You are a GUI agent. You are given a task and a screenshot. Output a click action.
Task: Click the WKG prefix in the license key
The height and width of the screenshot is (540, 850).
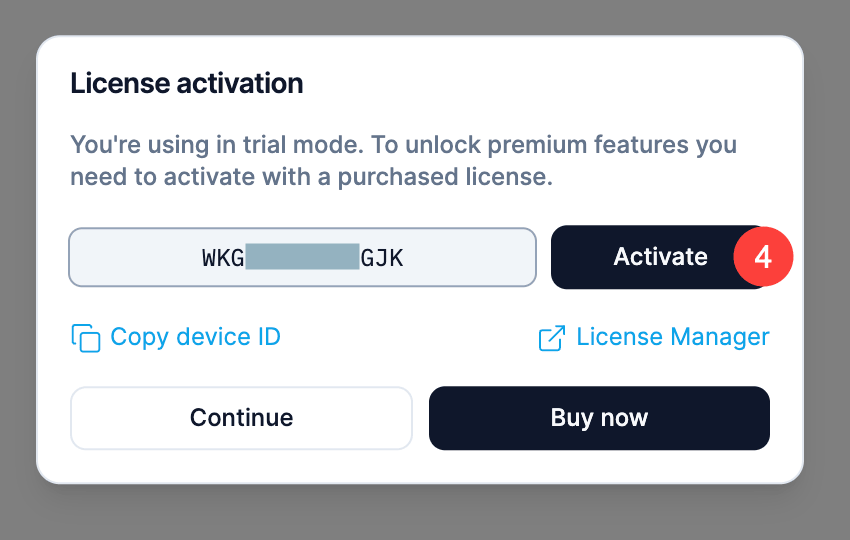pos(223,258)
